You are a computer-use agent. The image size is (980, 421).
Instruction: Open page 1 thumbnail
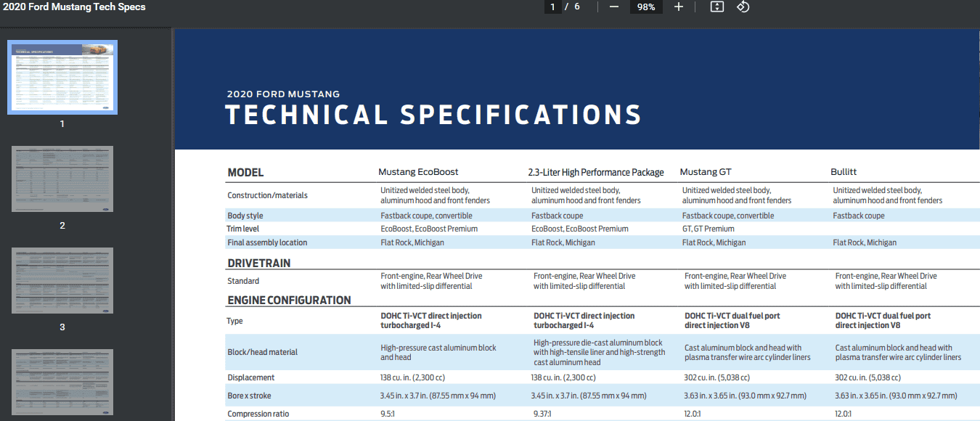(62, 77)
